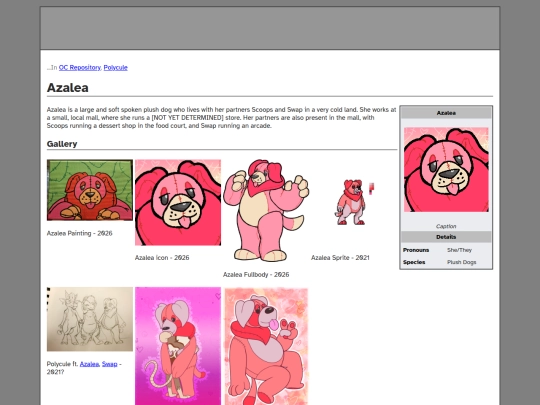This screenshot has width=540, height=405.
Task: Follow the Azalea link in Polycule caption
Action: click(x=89, y=364)
